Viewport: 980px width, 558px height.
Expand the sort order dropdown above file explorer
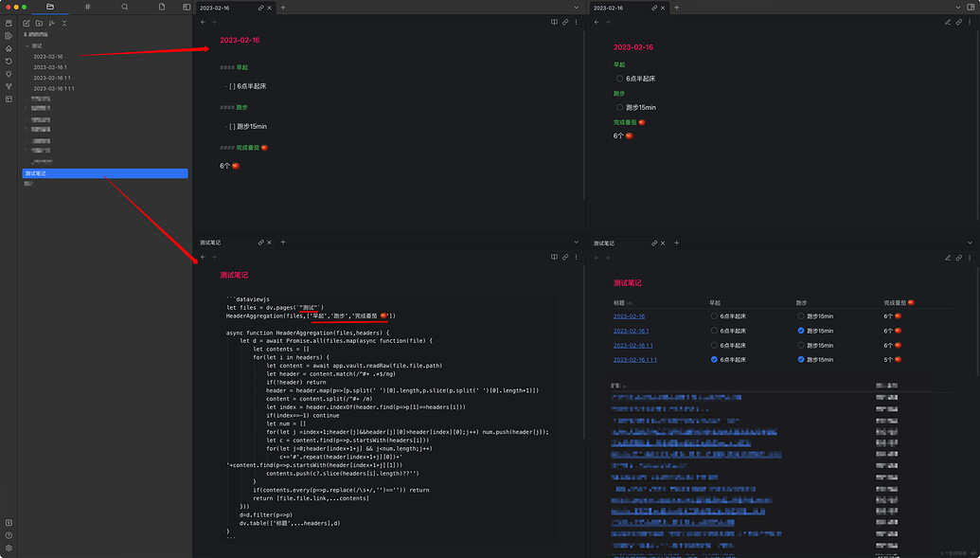click(52, 24)
